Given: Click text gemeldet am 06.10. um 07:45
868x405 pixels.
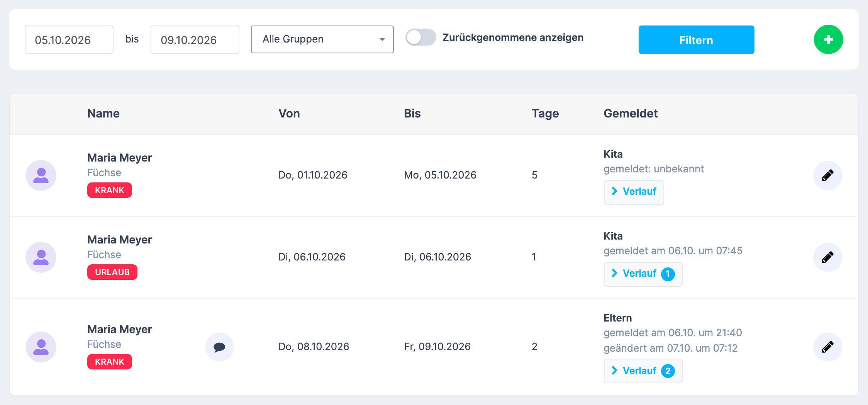Looking at the screenshot, I should coord(673,251).
